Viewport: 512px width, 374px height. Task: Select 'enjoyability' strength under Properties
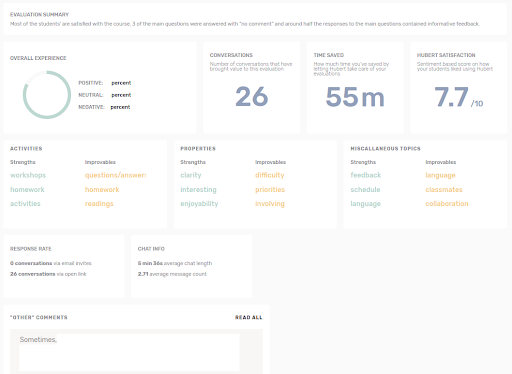(199, 204)
